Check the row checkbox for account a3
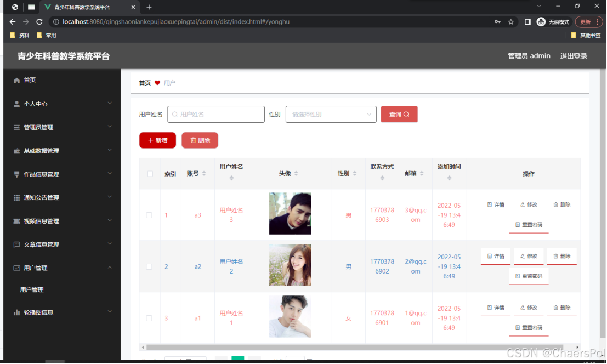 pyautogui.click(x=149, y=215)
